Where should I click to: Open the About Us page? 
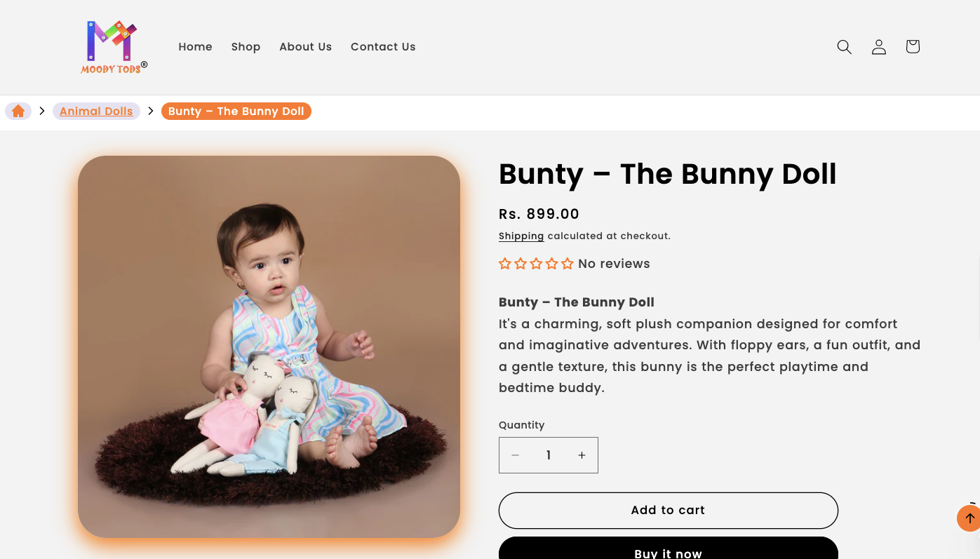click(x=305, y=47)
